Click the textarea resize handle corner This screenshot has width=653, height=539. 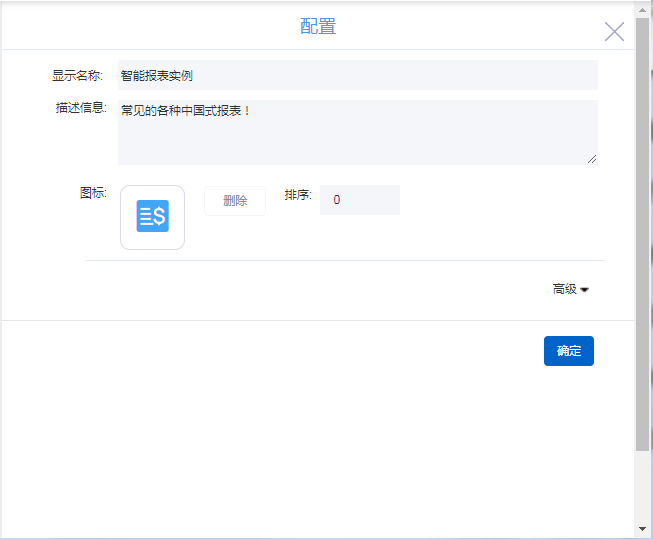pyautogui.click(x=592, y=158)
